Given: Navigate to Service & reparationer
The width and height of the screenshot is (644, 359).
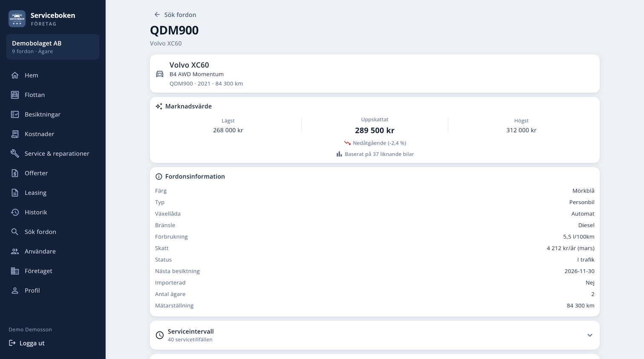Looking at the screenshot, I should coord(53,154).
